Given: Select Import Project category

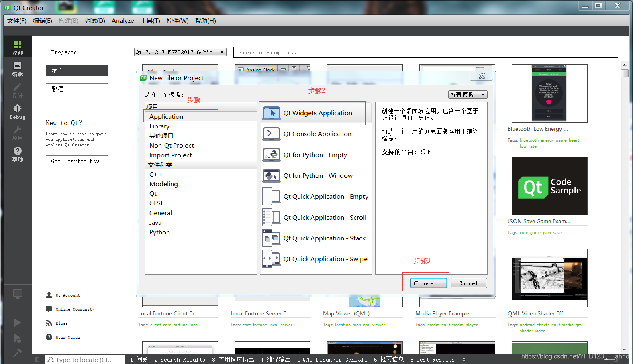Looking at the screenshot, I should pyautogui.click(x=201, y=155).
